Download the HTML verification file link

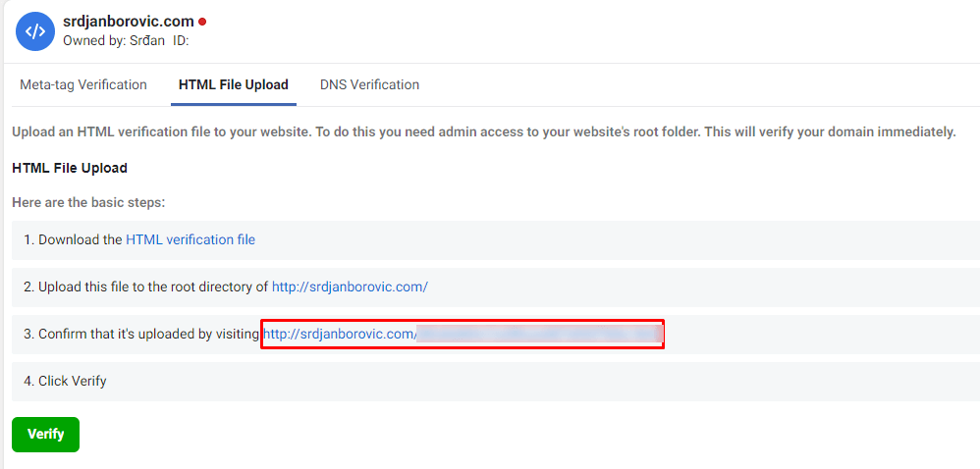click(191, 239)
